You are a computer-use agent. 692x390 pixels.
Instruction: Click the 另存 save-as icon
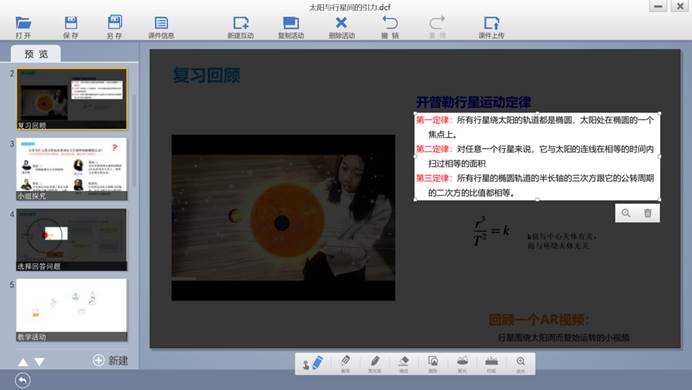pyautogui.click(x=114, y=26)
